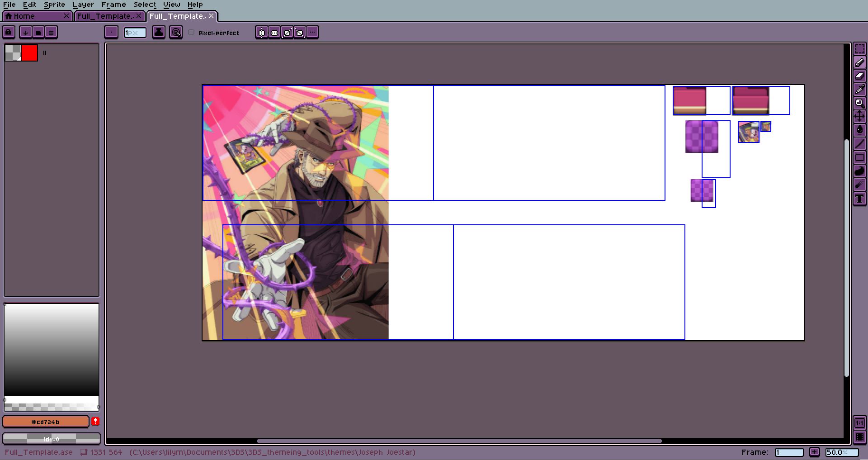The width and height of the screenshot is (868, 460).
Task: Close the active Full_Template tab
Action: pyautogui.click(x=211, y=16)
